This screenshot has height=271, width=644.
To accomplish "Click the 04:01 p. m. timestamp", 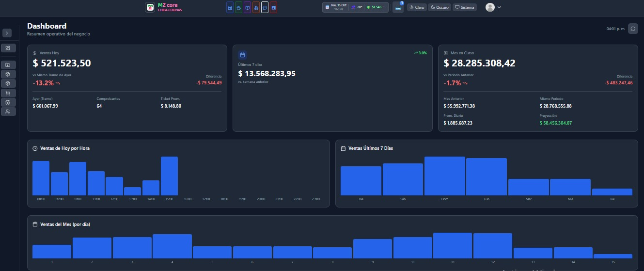I will pos(615,29).
